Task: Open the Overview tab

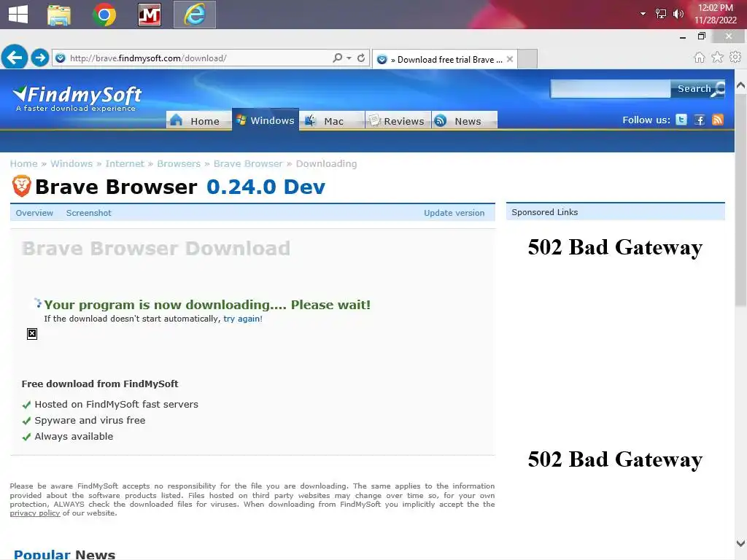Action: click(34, 213)
